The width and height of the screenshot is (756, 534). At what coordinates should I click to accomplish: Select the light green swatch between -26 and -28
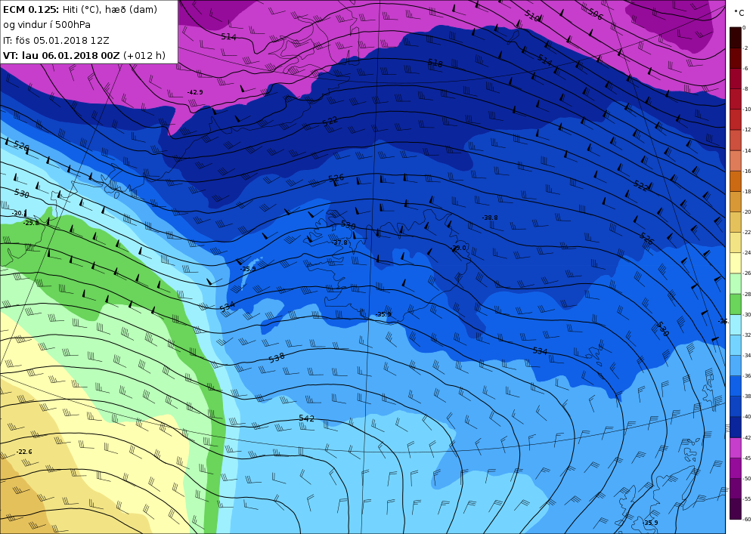tap(736, 283)
